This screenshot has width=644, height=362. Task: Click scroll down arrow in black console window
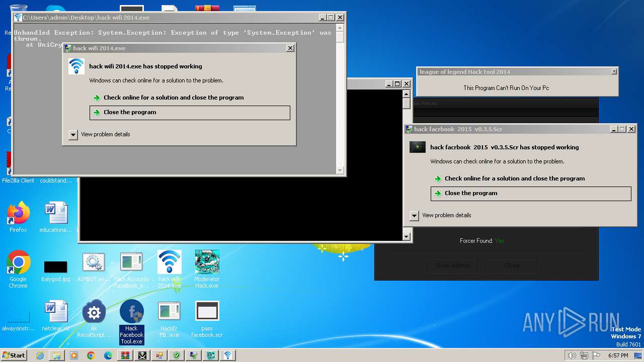[x=407, y=236]
